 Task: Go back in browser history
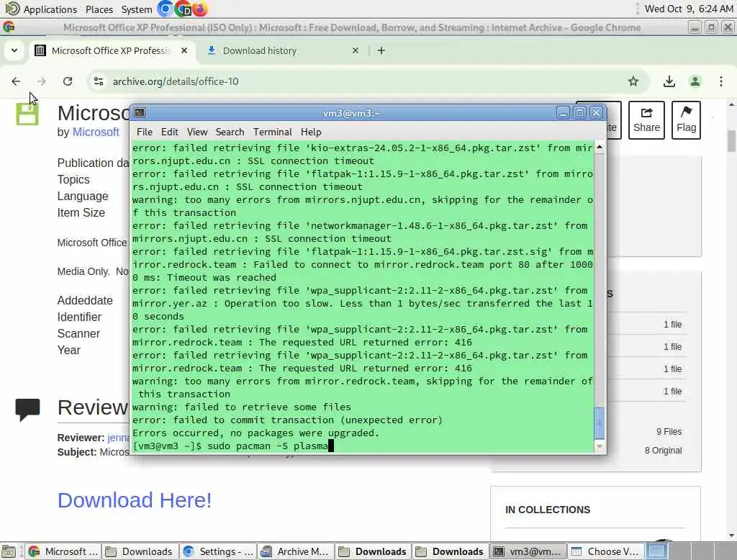[16, 81]
